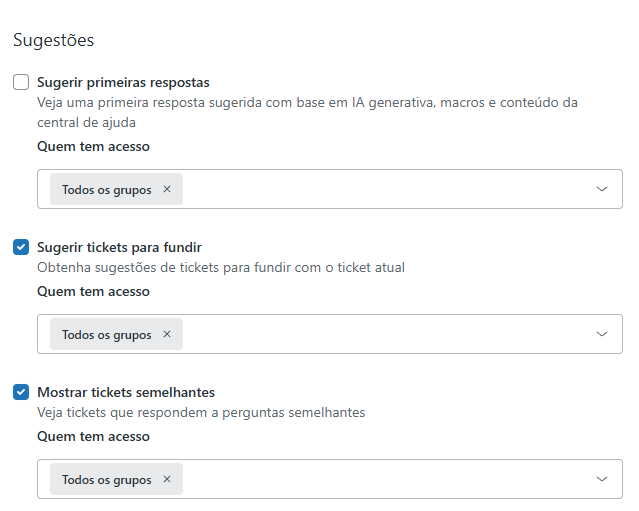Open access dropdown chevron for Sugerir tickets para fundir

click(602, 334)
